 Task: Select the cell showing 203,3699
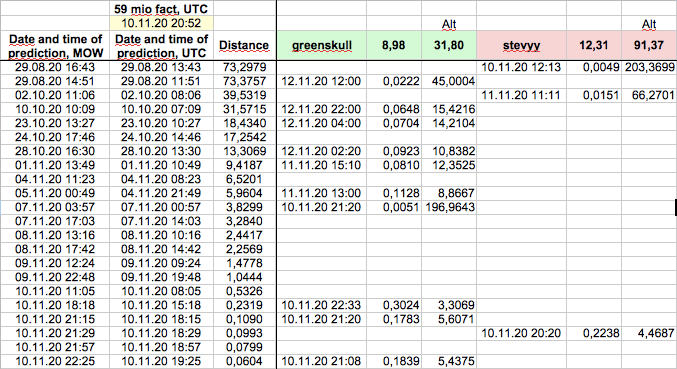pyautogui.click(x=649, y=67)
